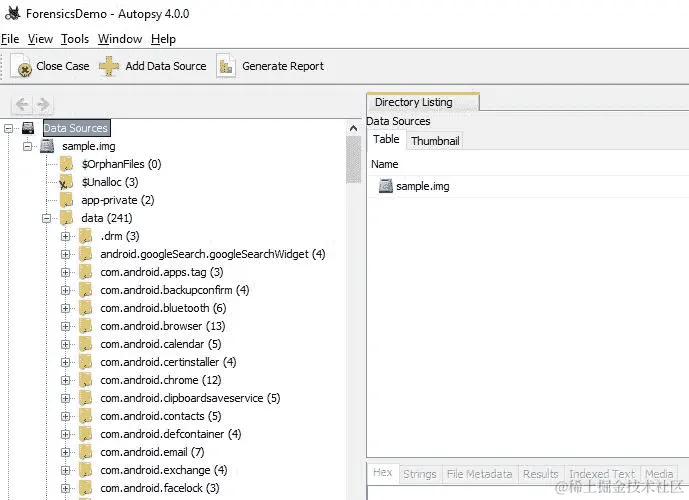Switch to the Thumbnail tab
Viewport: 689px width, 500px height.
435,141
